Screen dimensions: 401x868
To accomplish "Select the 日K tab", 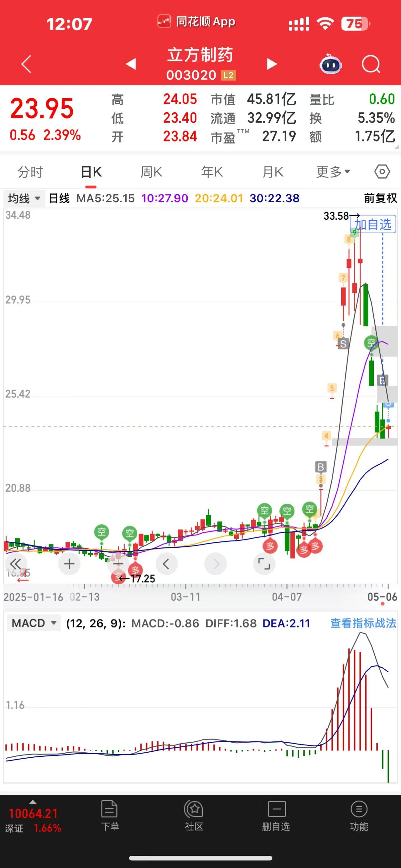I will point(91,172).
